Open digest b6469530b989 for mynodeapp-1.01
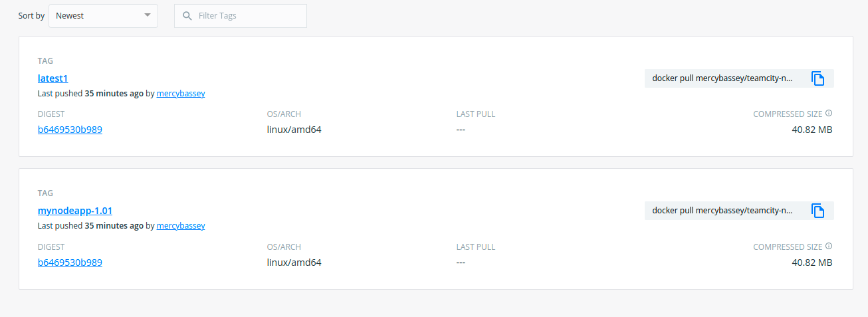 (70, 263)
